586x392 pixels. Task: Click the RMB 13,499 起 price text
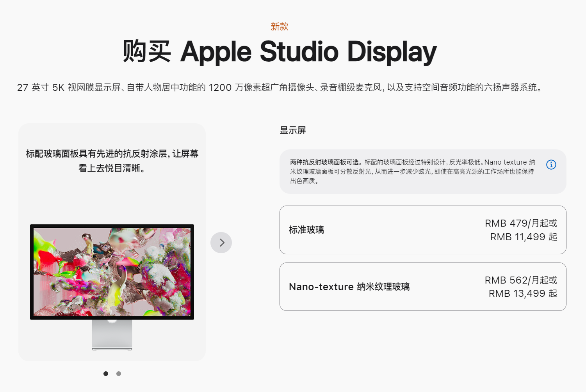tap(523, 293)
